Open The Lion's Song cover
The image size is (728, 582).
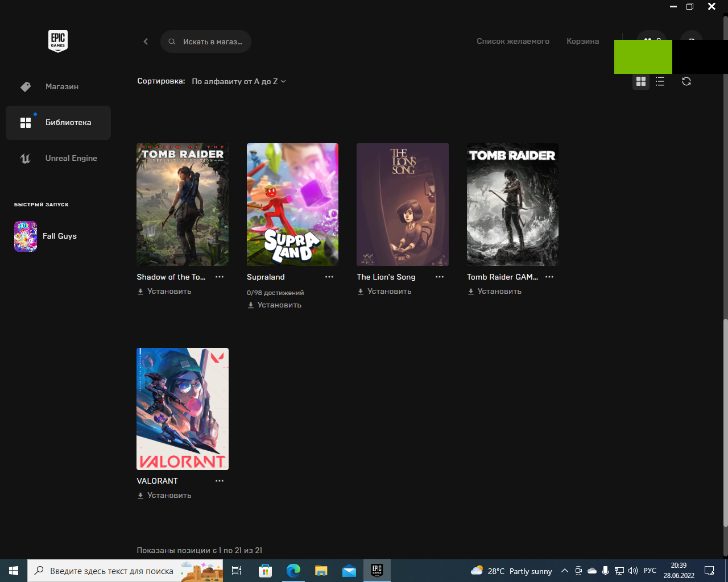(x=403, y=205)
